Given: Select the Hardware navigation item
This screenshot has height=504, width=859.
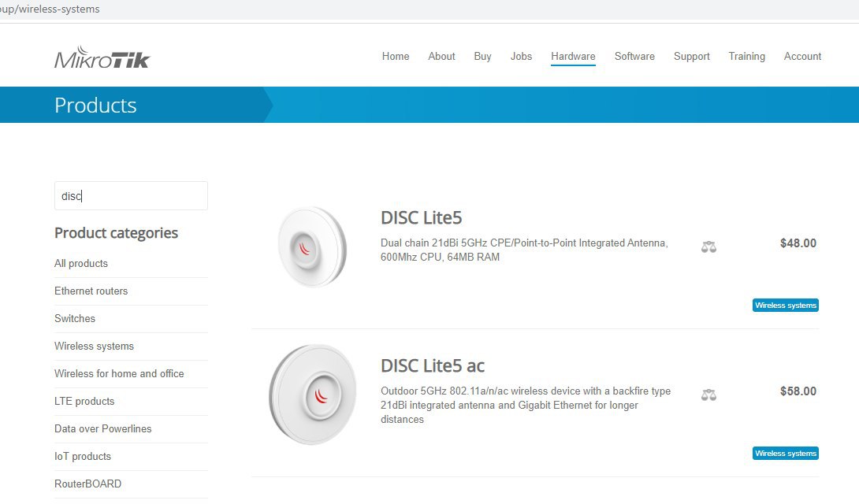Looking at the screenshot, I should pos(573,57).
